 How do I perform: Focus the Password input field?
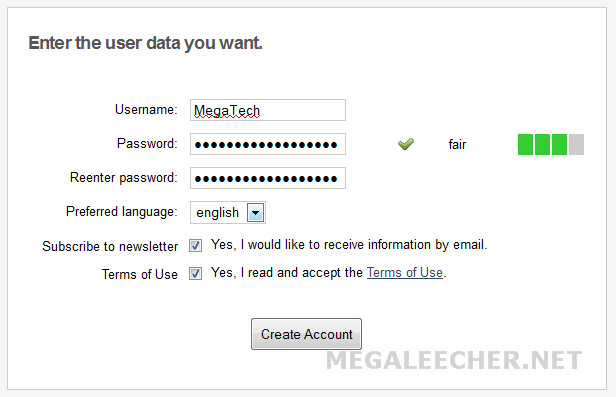tap(268, 144)
